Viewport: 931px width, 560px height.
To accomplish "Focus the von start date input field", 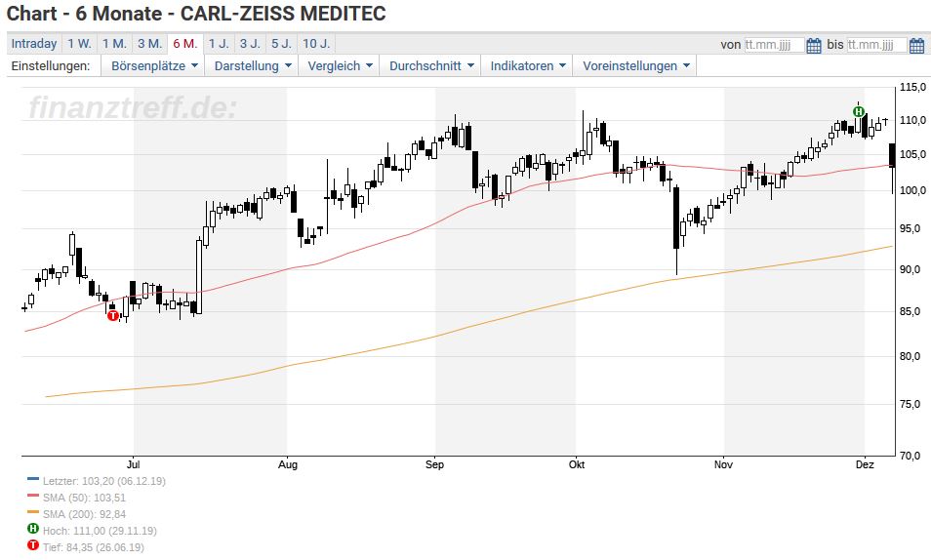I will click(x=774, y=45).
